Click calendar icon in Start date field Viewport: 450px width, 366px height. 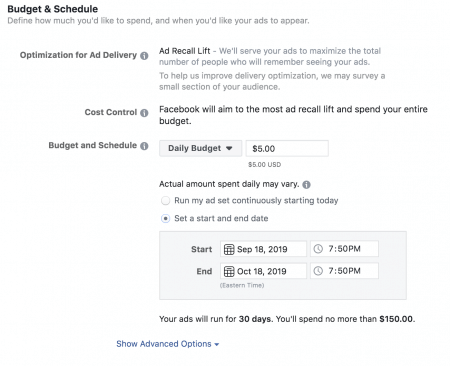point(229,249)
